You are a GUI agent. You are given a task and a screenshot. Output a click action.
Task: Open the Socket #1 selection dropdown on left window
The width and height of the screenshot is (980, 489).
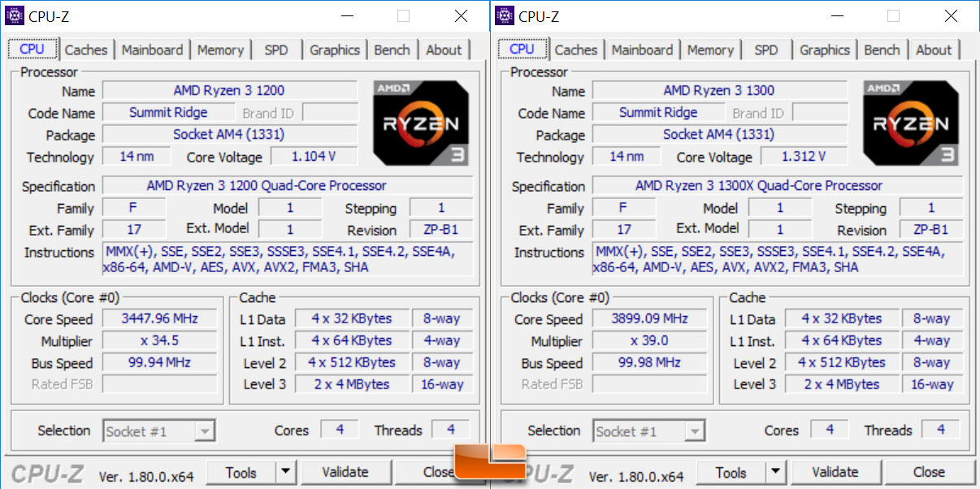tap(203, 431)
